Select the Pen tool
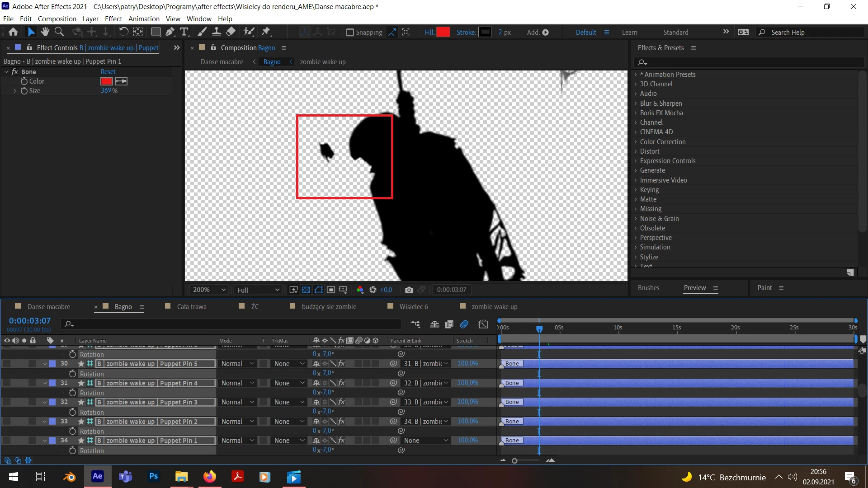 (x=170, y=32)
